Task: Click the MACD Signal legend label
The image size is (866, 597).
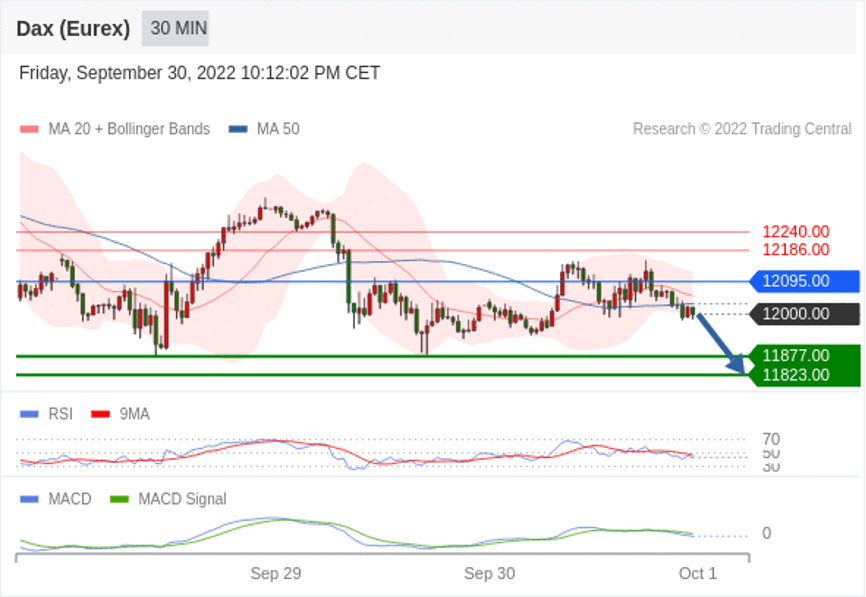Action: (x=182, y=499)
